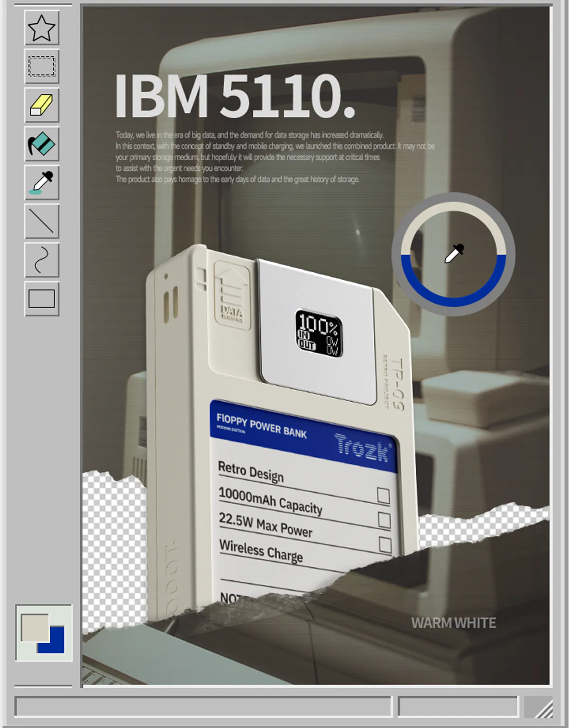The height and width of the screenshot is (728, 569).
Task: Choose the dashed rectangular selection tool
Action: click(x=42, y=67)
